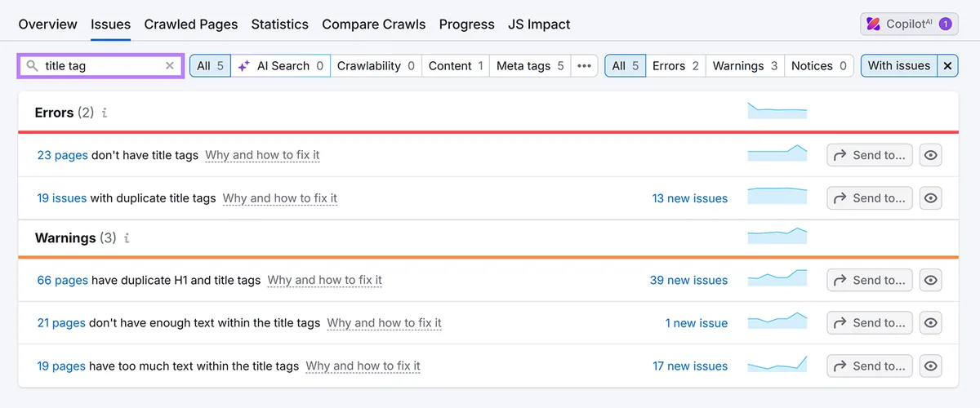Viewport: 980px width, 408px height.
Task: Select the All 5 category filter
Action: pyautogui.click(x=210, y=66)
